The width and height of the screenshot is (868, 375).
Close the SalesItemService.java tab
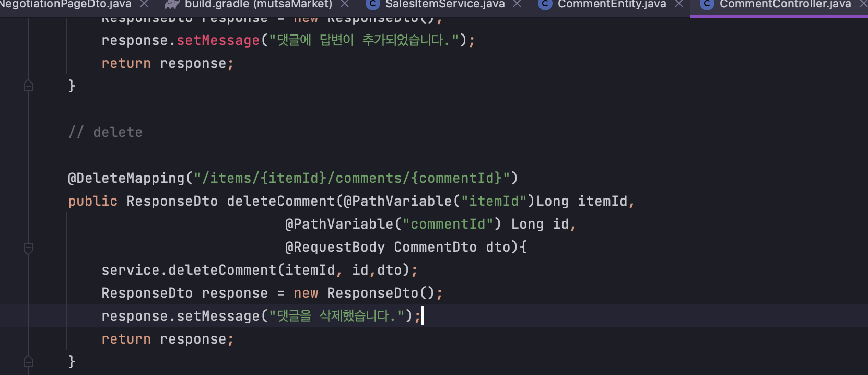pyautogui.click(x=517, y=4)
